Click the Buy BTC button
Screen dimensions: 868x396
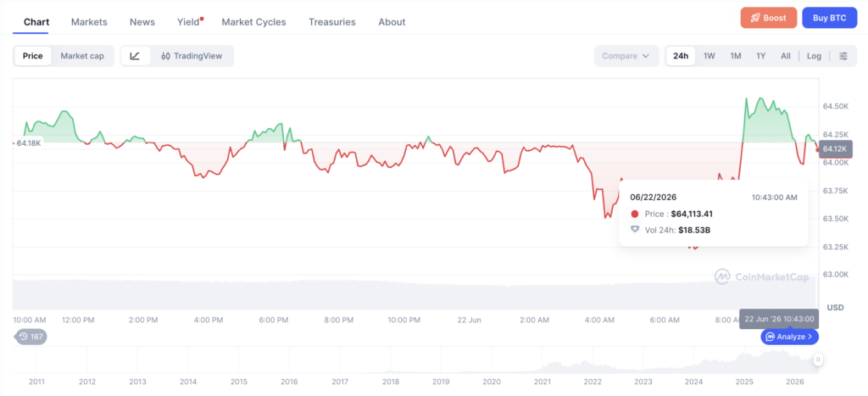point(829,18)
